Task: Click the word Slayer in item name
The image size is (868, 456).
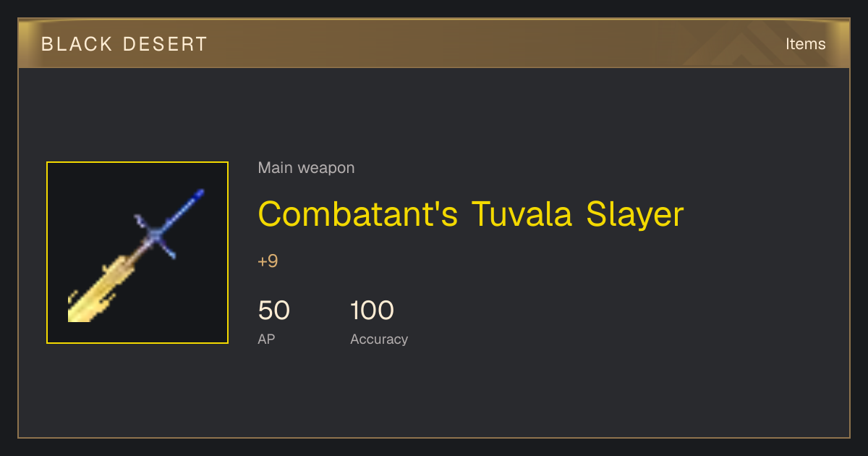Action: [x=634, y=216]
